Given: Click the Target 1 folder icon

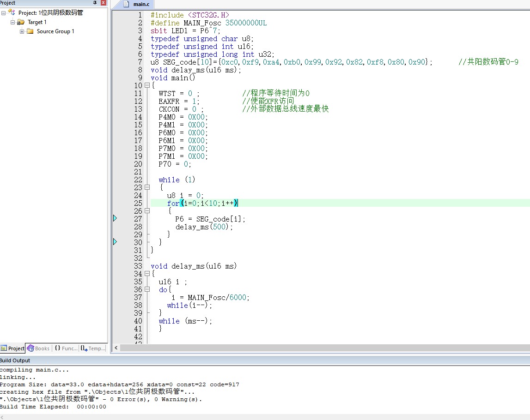Looking at the screenshot, I should (21, 22).
